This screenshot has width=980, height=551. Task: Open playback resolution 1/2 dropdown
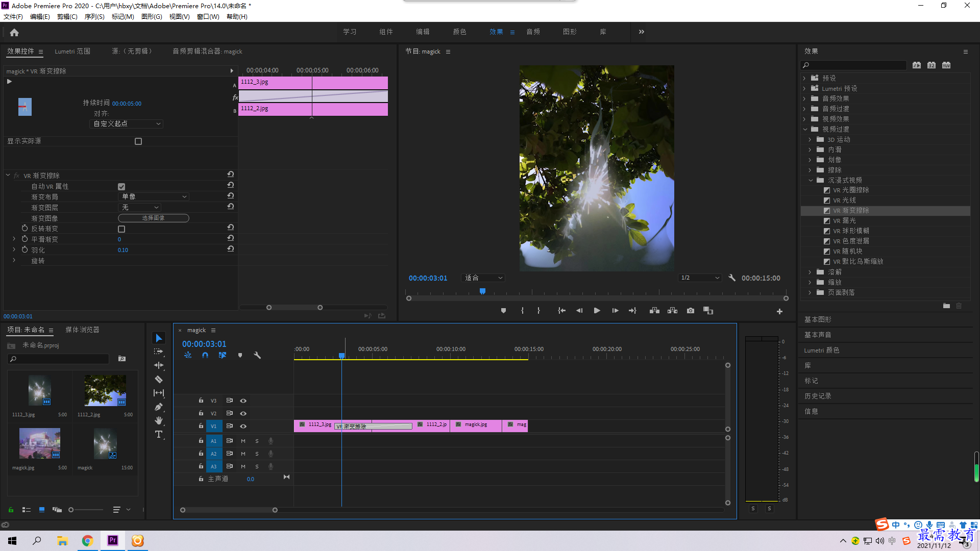click(700, 278)
